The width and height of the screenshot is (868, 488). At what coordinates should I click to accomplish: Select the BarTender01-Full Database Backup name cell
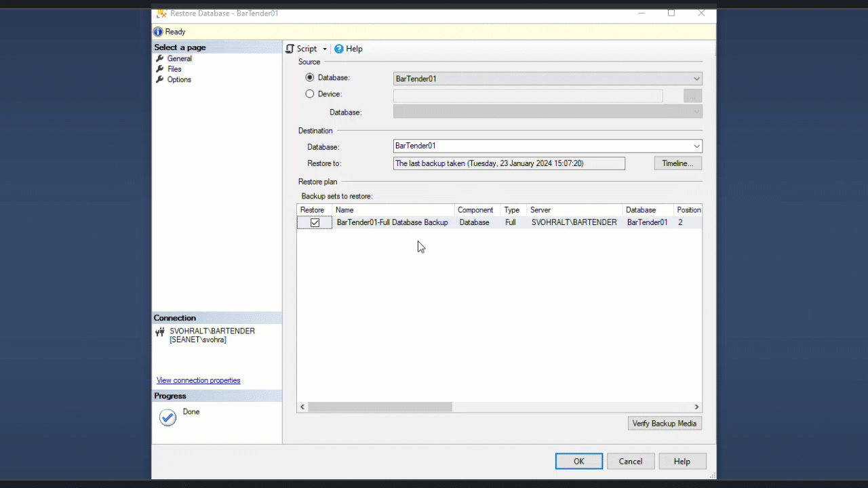392,222
